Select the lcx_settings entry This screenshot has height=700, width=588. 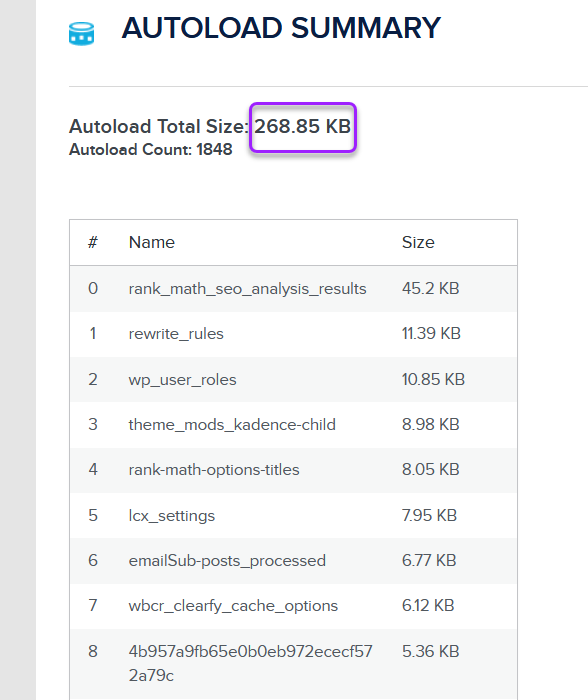pos(171,516)
